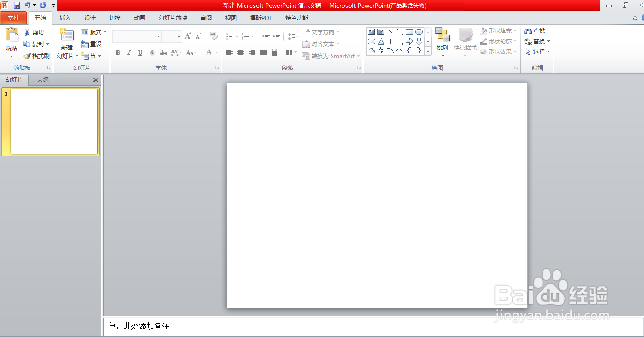Click the Copy (复制) button
644x337 pixels.
pos(36,44)
